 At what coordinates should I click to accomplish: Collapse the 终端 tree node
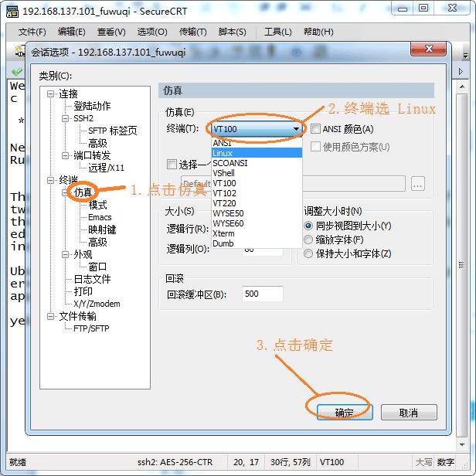tap(50, 180)
